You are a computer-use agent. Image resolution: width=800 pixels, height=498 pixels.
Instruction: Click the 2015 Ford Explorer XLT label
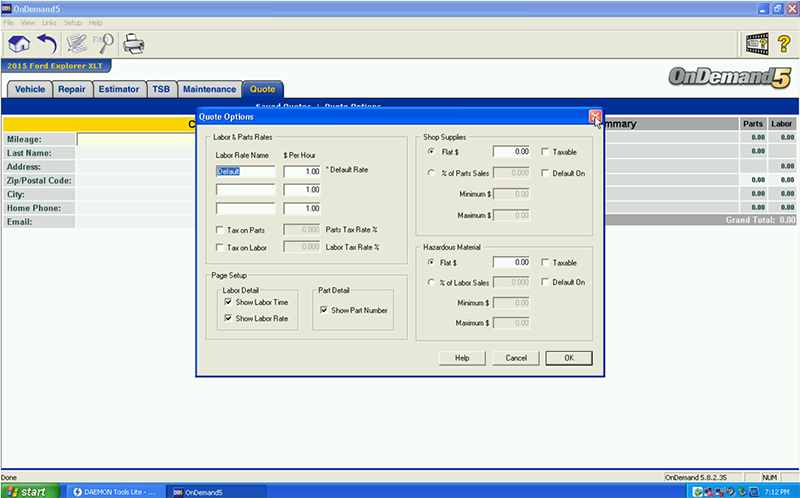[x=55, y=66]
